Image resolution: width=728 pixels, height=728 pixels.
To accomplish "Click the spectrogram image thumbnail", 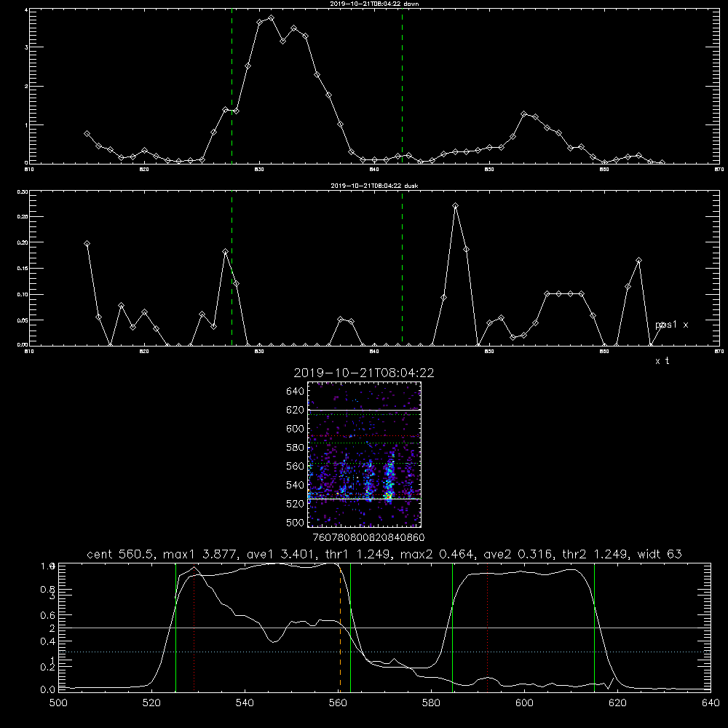I will [x=365, y=454].
